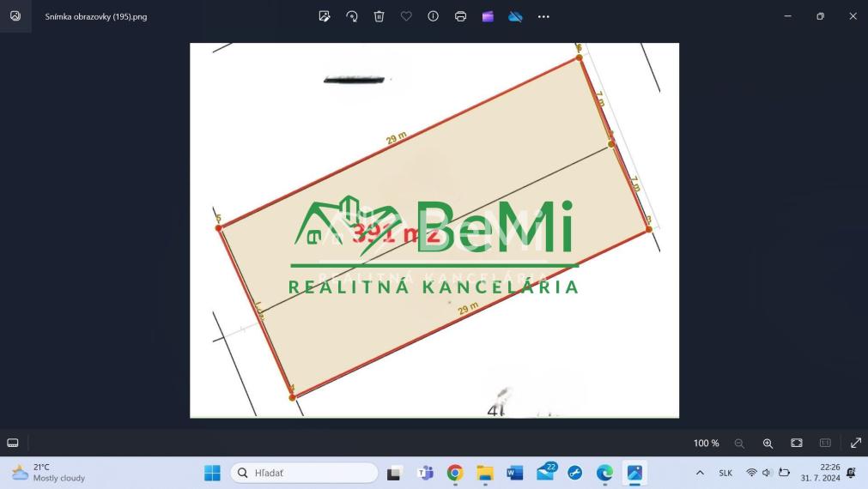Open the Edit image tool

pyautogui.click(x=325, y=16)
